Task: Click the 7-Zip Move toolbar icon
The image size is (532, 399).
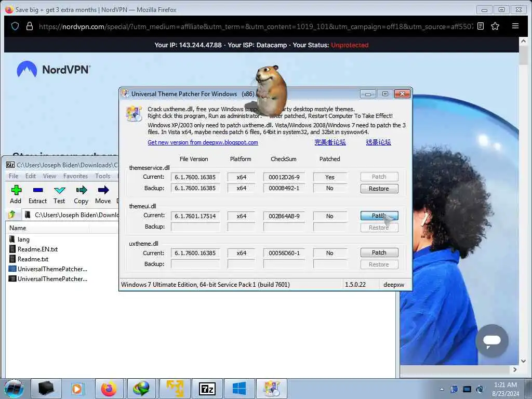Action: pyautogui.click(x=103, y=195)
